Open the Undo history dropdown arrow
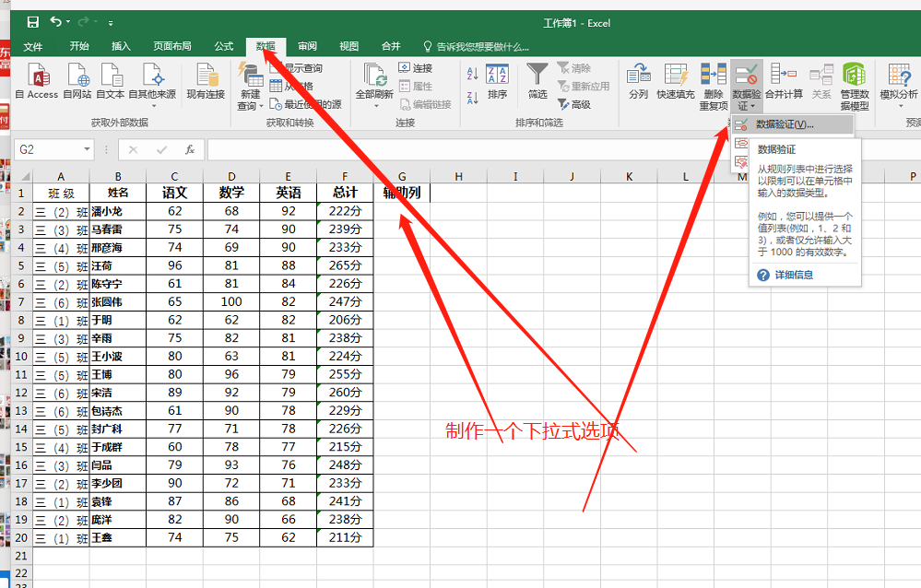 [x=68, y=22]
